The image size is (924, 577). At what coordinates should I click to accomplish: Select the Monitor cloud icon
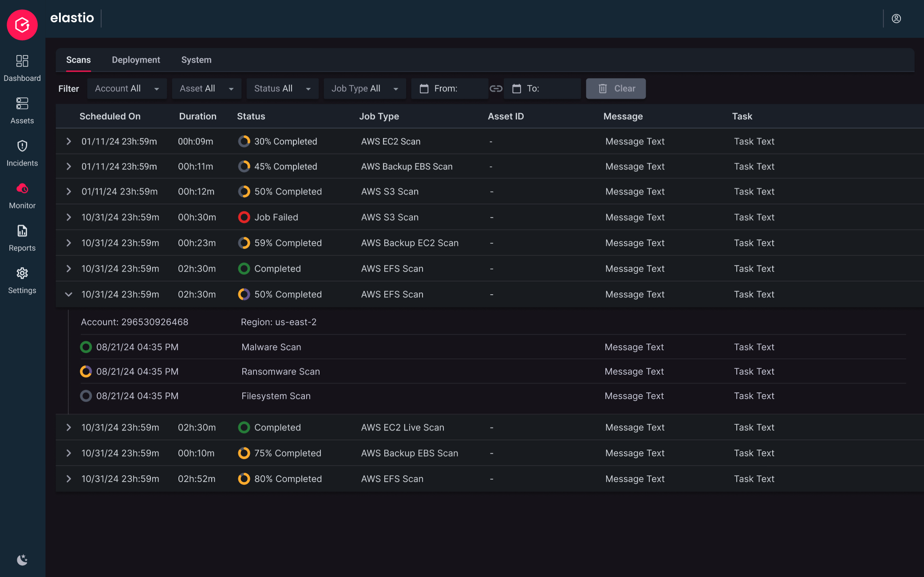pyautogui.click(x=22, y=189)
